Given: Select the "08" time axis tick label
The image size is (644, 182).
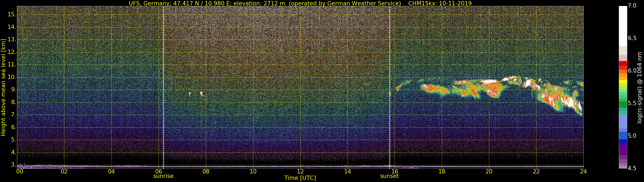Looking at the screenshot, I should pos(206,172).
